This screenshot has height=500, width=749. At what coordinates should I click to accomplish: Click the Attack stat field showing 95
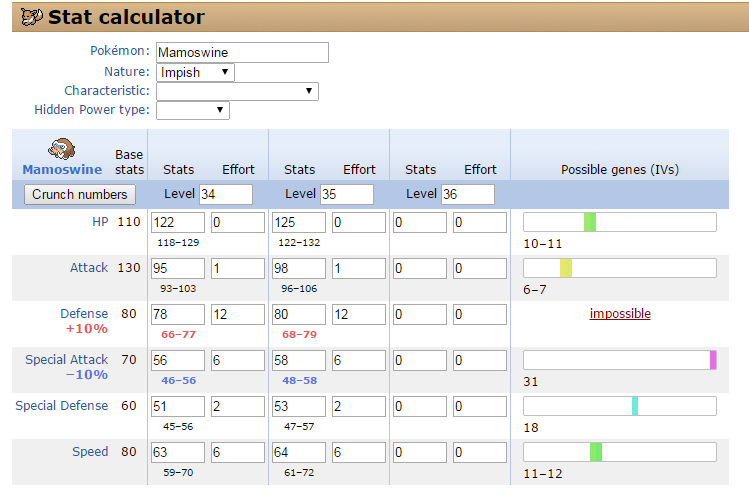pyautogui.click(x=178, y=268)
